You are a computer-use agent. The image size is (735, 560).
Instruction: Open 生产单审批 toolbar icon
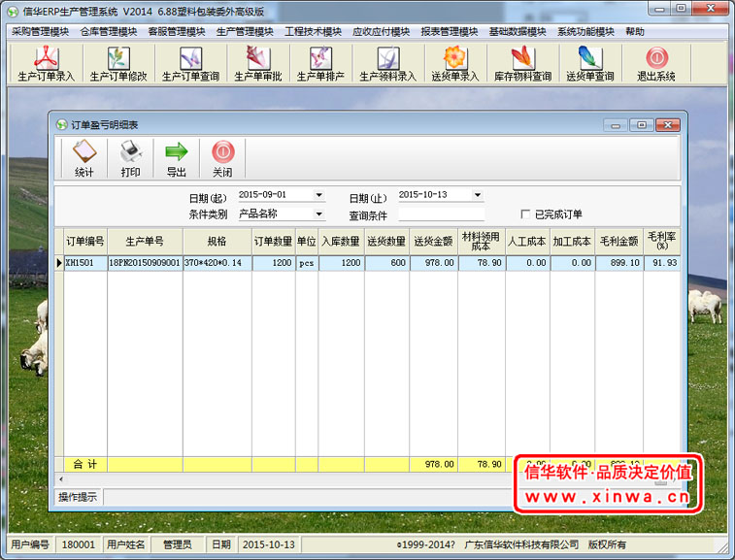pyautogui.click(x=258, y=63)
